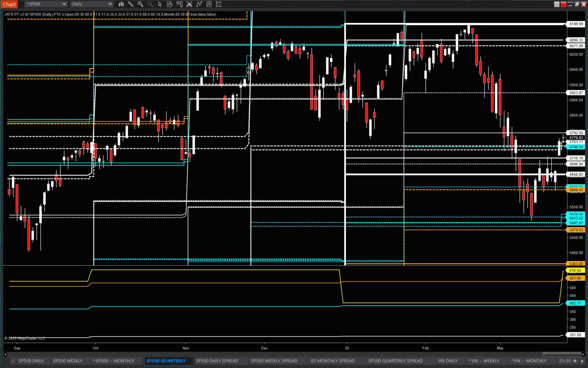588x368 pixels.
Task: Click the red Chart button
Action: coord(9,4)
